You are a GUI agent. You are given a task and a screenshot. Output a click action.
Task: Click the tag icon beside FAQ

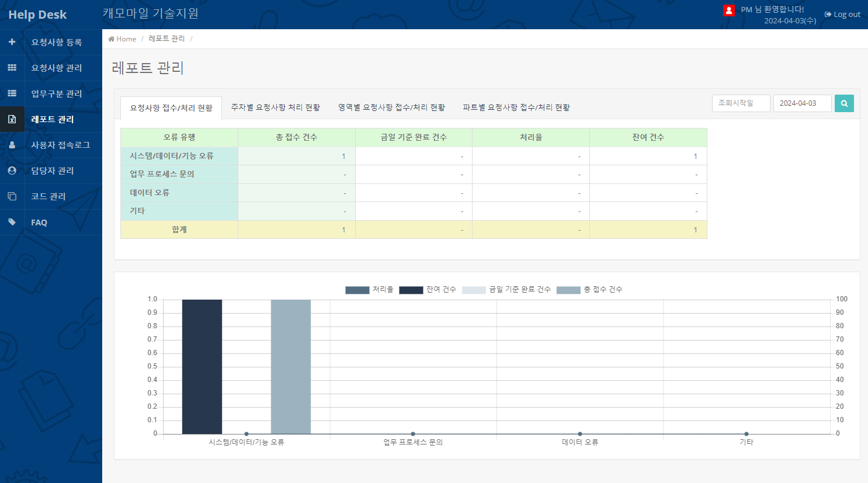tap(12, 222)
